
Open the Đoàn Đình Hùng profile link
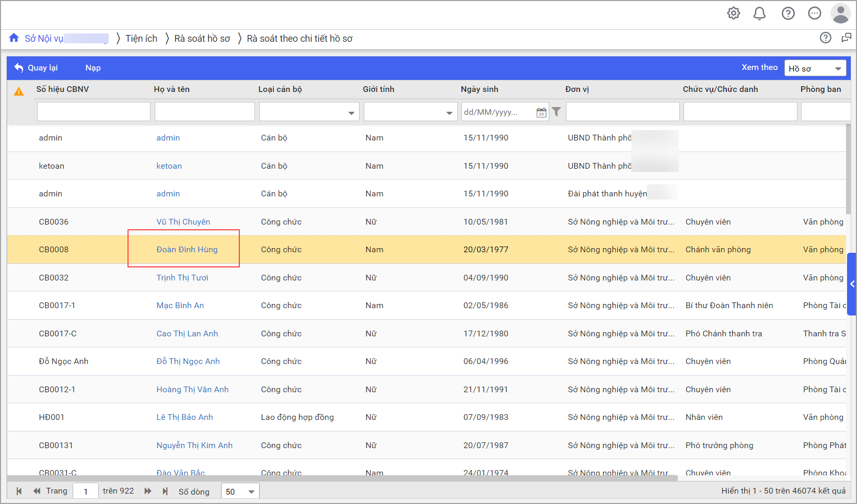(x=187, y=250)
